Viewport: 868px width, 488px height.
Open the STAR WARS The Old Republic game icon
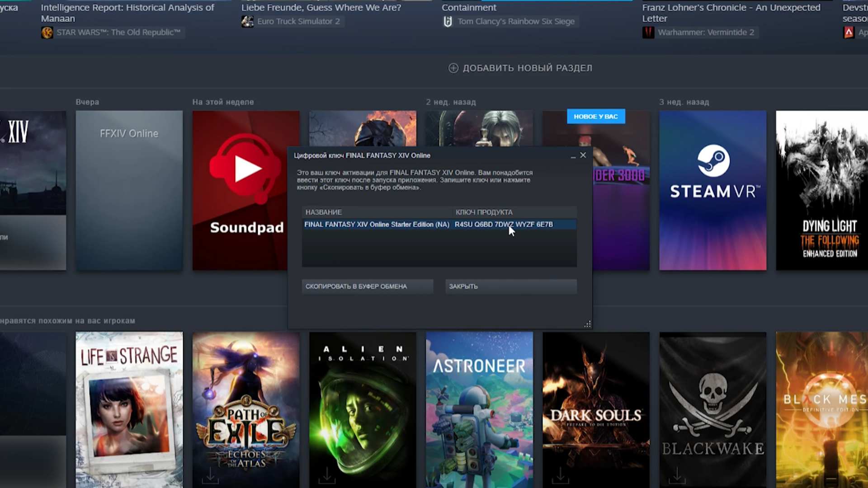point(47,33)
